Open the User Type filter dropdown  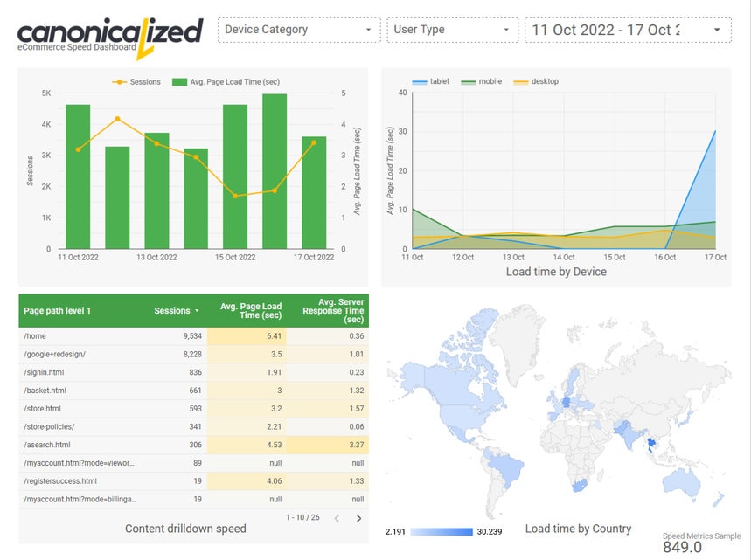[x=452, y=29]
